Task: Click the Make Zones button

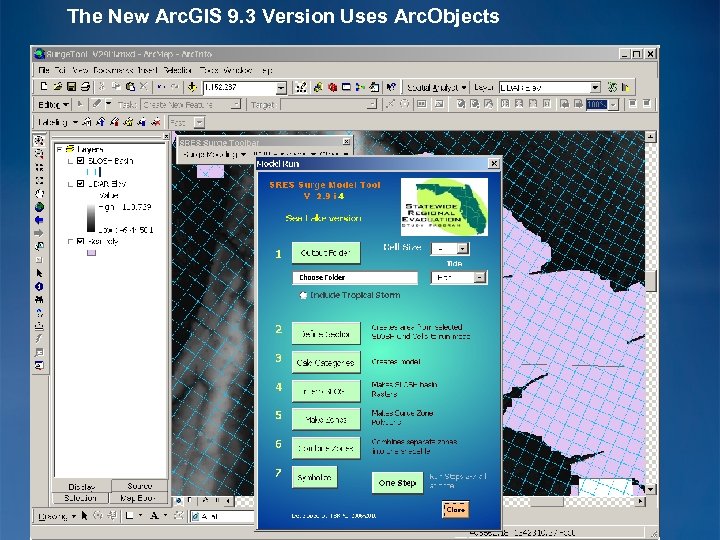Action: 326,419
